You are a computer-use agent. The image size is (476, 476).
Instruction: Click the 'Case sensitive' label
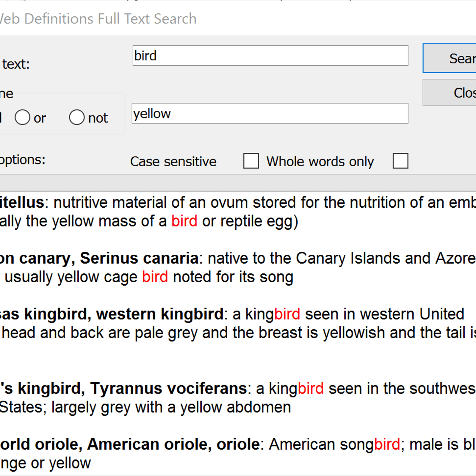tap(173, 162)
